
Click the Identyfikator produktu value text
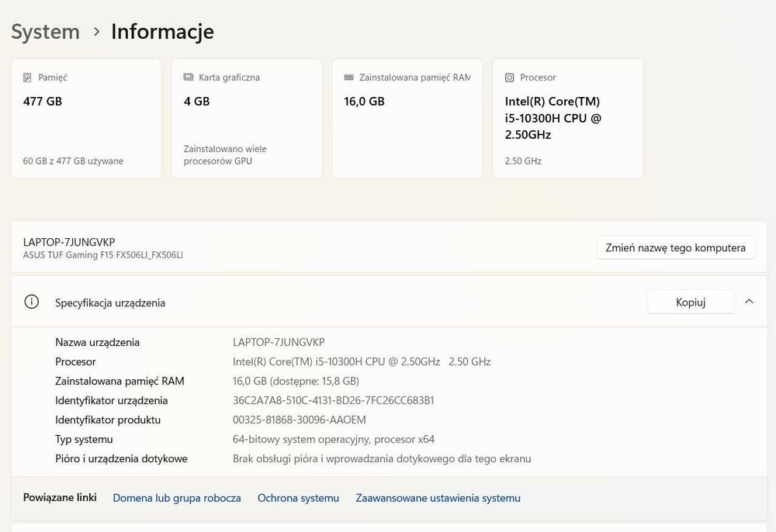[x=299, y=420]
